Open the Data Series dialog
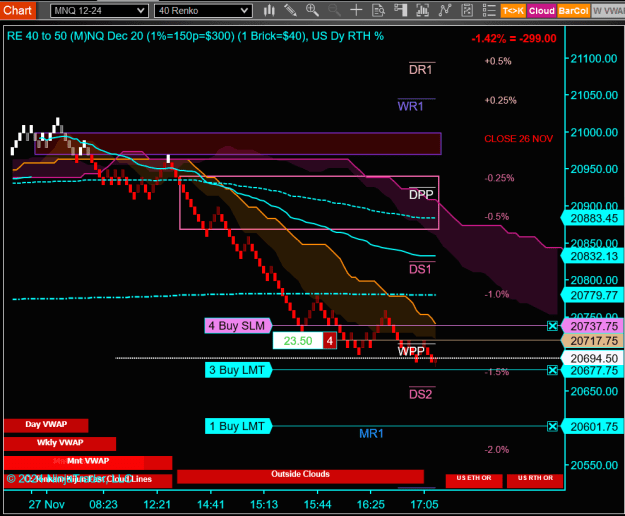This screenshot has width=625, height=516. click(423, 10)
